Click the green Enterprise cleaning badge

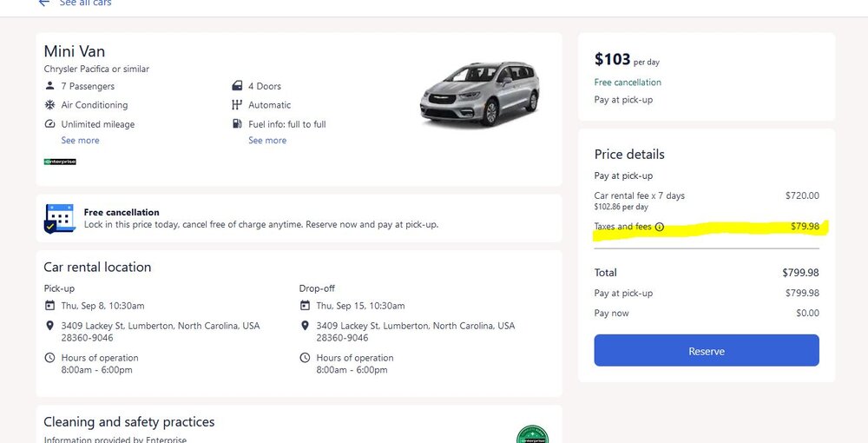click(x=532, y=434)
